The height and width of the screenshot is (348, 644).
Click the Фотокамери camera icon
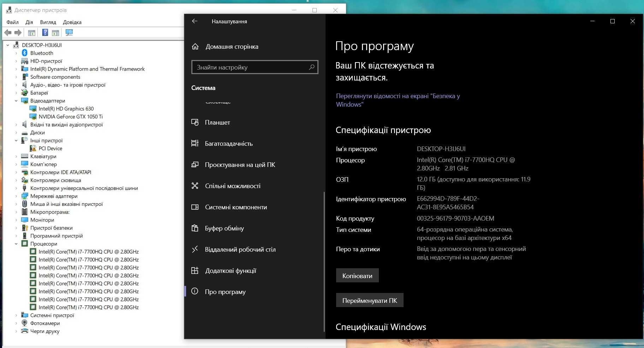click(x=24, y=323)
